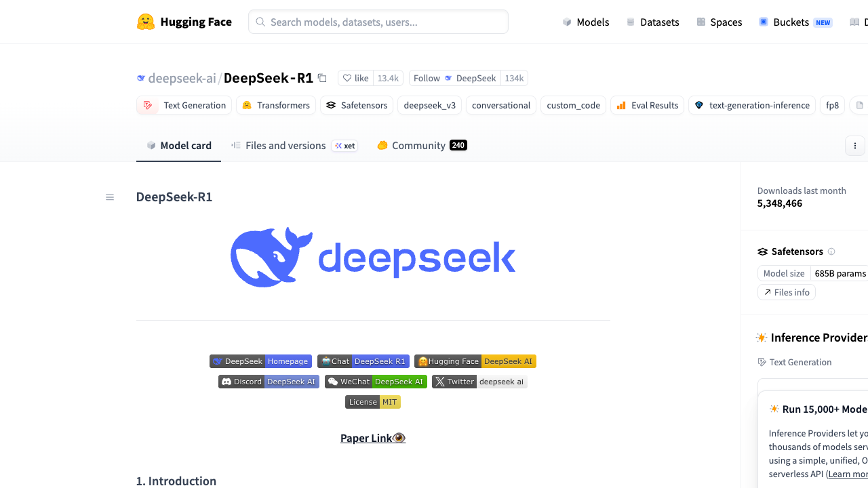
Task: Open the Chat DeepSeek R1 badge
Action: (x=363, y=361)
